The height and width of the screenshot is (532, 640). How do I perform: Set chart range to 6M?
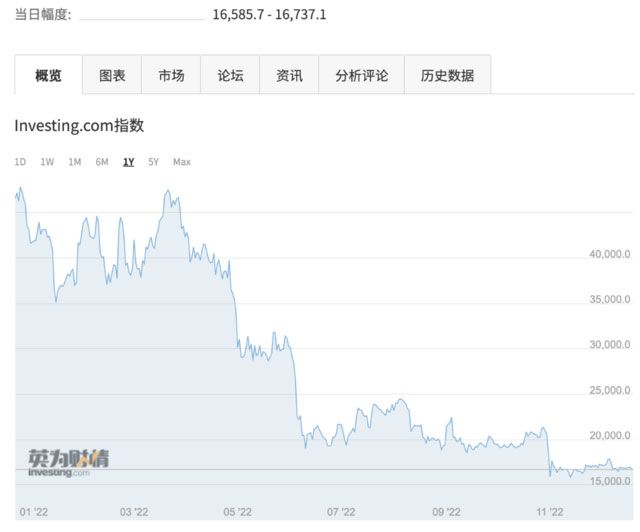point(102,162)
